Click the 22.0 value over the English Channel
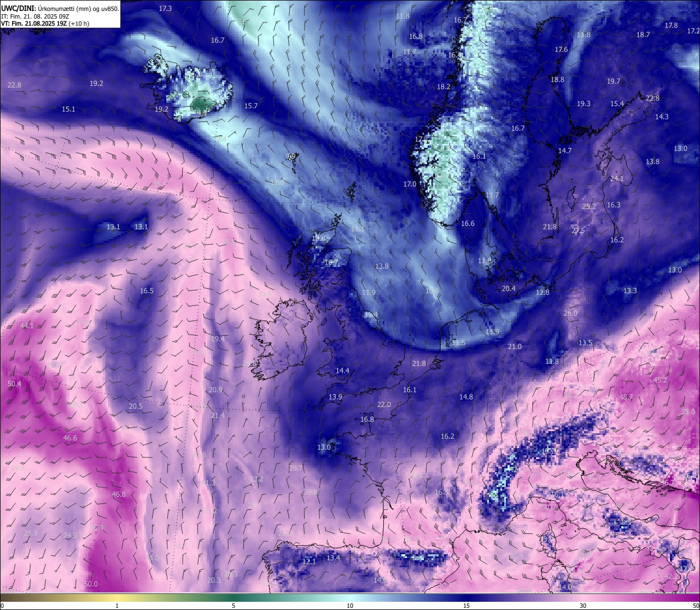 click(x=384, y=405)
